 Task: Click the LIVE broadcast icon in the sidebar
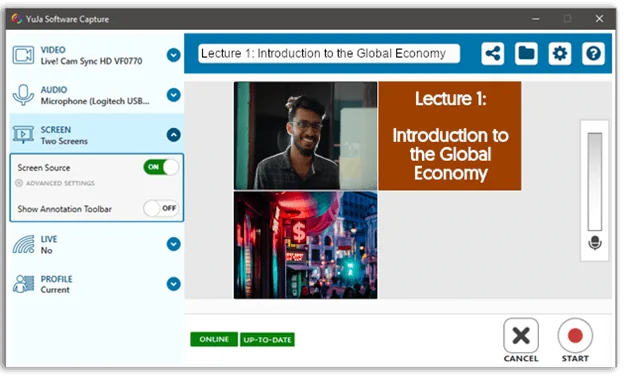(x=23, y=245)
